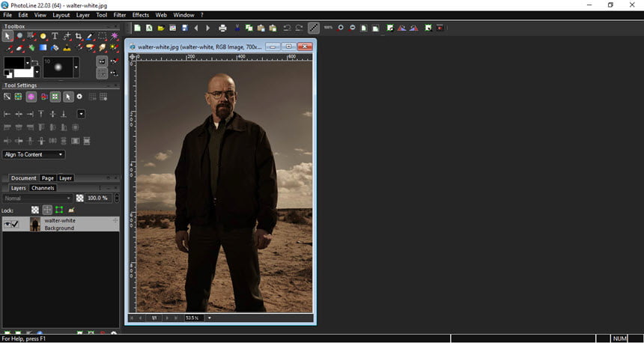
Task: Go to previous document arrow in toolbar
Action: (x=196, y=28)
